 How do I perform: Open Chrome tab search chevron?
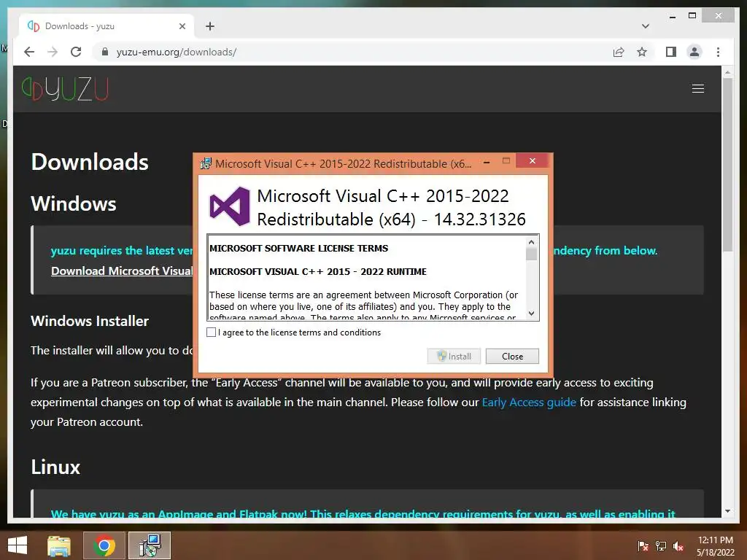pyautogui.click(x=645, y=26)
